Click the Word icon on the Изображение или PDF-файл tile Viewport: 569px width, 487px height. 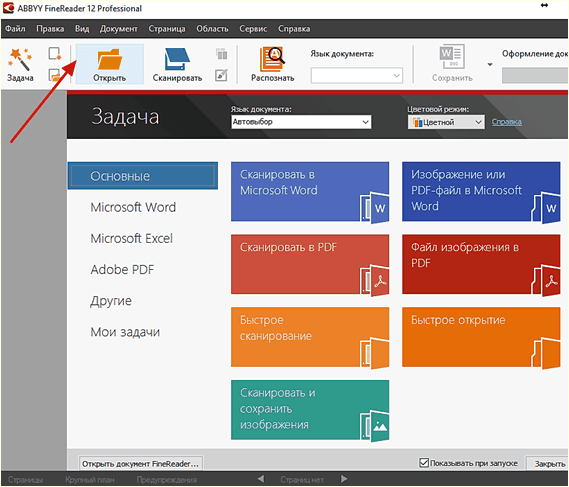coord(546,207)
